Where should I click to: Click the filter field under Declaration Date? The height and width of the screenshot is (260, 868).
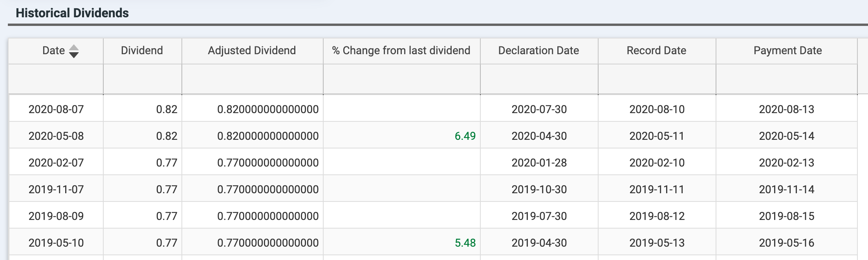[539, 79]
